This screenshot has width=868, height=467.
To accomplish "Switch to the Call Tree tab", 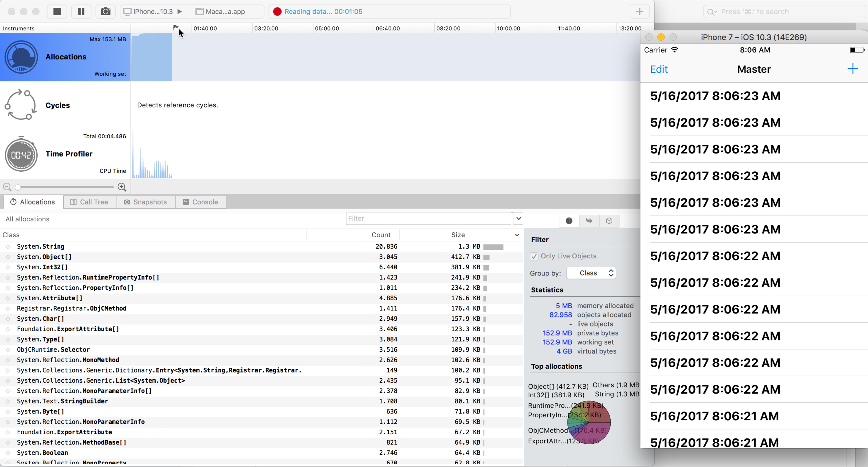I will point(90,202).
